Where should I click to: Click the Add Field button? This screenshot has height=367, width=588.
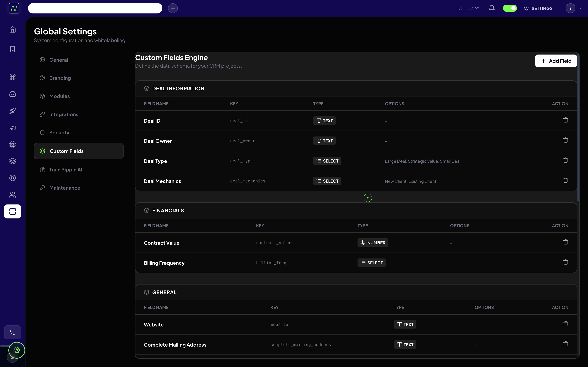tap(556, 61)
